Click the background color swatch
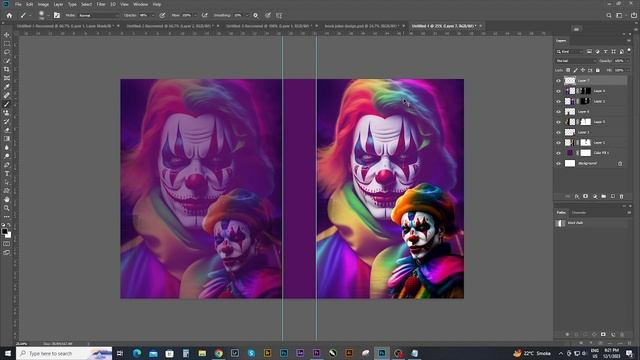The image size is (640, 360). [8, 235]
